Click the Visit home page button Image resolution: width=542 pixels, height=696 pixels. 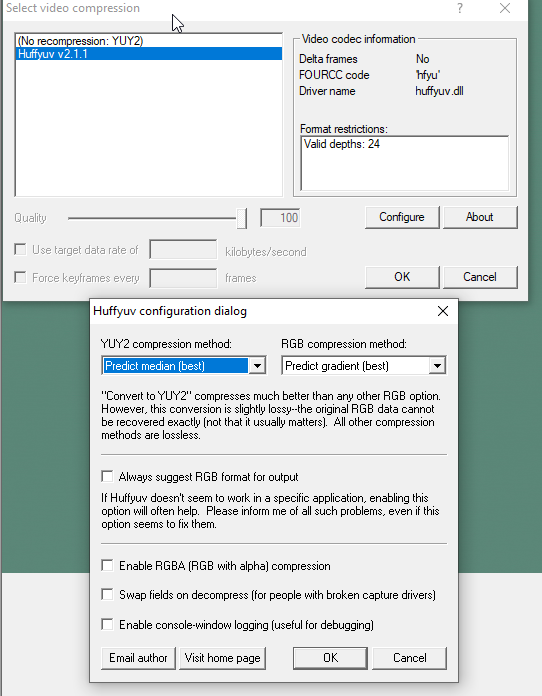[222, 658]
